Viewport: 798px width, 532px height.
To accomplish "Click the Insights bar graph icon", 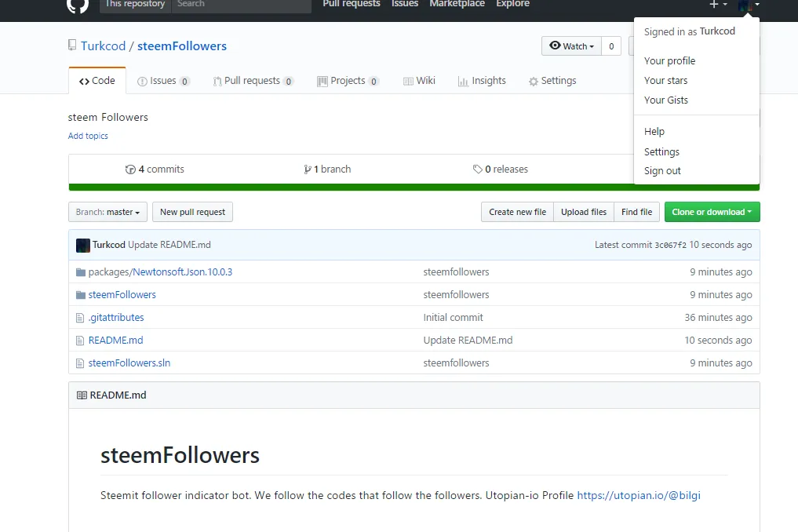I will [x=463, y=82].
